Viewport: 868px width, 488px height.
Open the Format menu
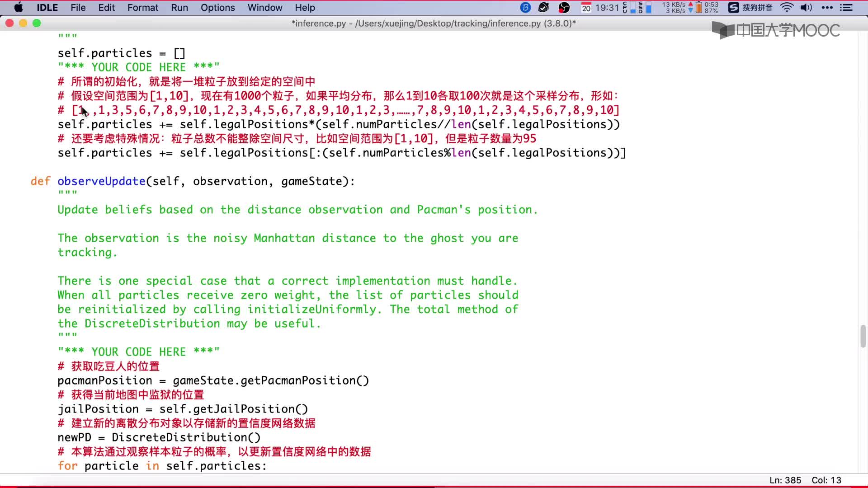pyautogui.click(x=143, y=8)
